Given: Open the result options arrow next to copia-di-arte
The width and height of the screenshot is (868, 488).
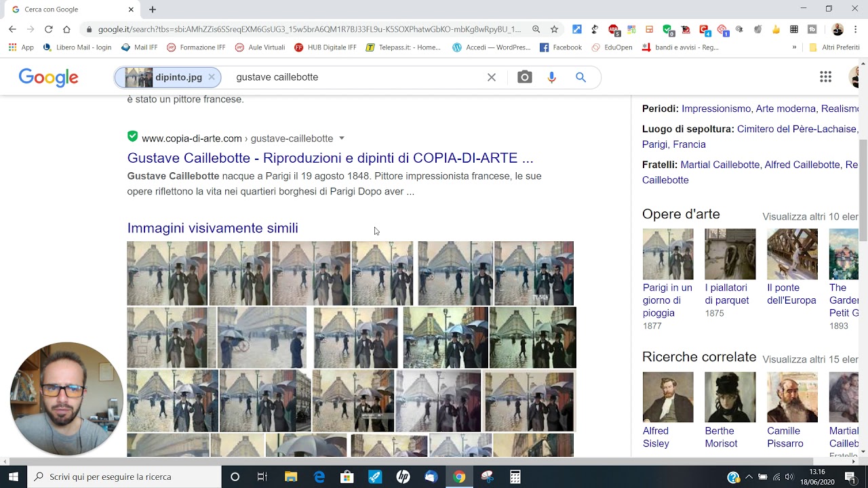Looking at the screenshot, I should [x=342, y=138].
